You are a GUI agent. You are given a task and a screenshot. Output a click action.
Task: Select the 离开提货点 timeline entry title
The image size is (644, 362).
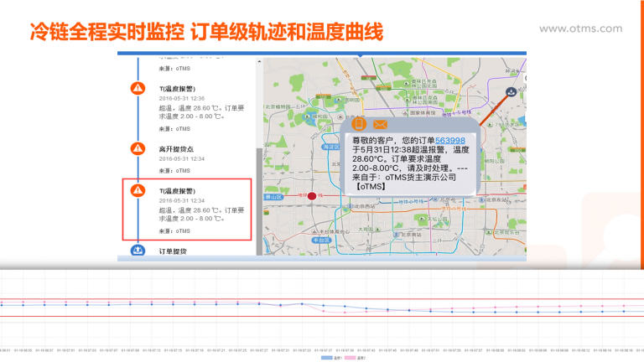[x=177, y=148]
